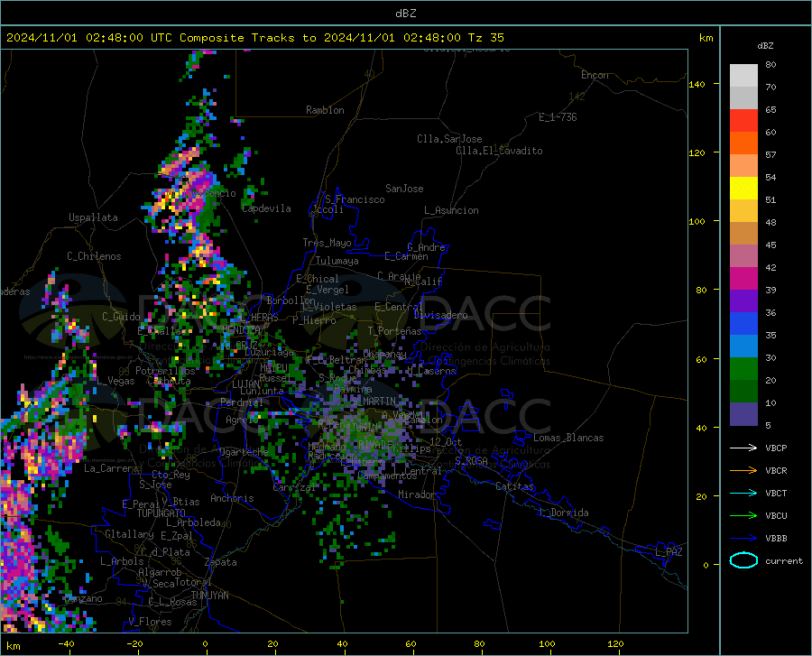The image size is (812, 656).
Task: Click the LUJAN location label
Action: point(245,384)
